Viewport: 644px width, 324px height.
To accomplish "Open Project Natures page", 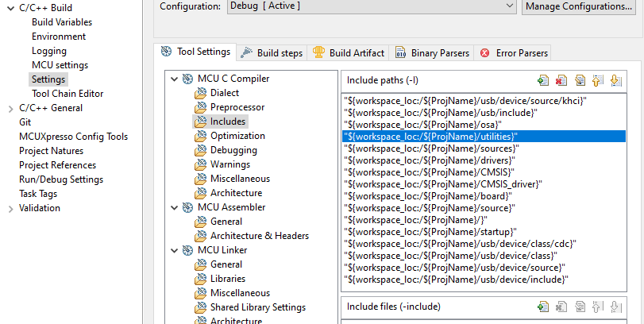I will (x=52, y=151).
